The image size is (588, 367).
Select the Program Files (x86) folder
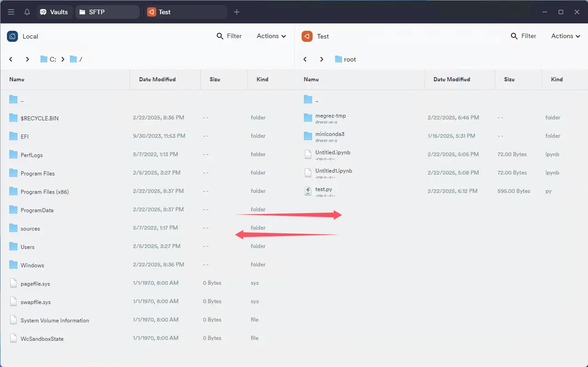point(45,192)
